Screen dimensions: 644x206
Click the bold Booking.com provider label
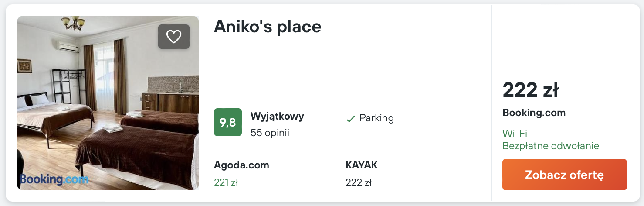(534, 113)
